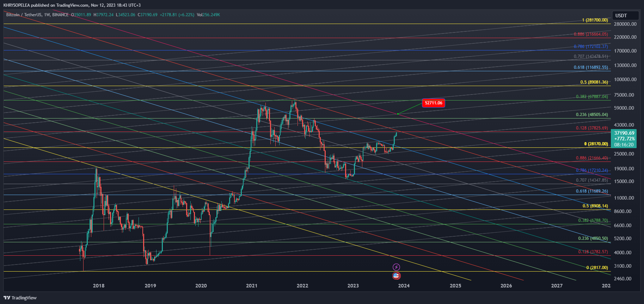The image size is (644, 304).
Task: Select the Fib label 0.618 (116892.55)
Action: coord(591,67)
